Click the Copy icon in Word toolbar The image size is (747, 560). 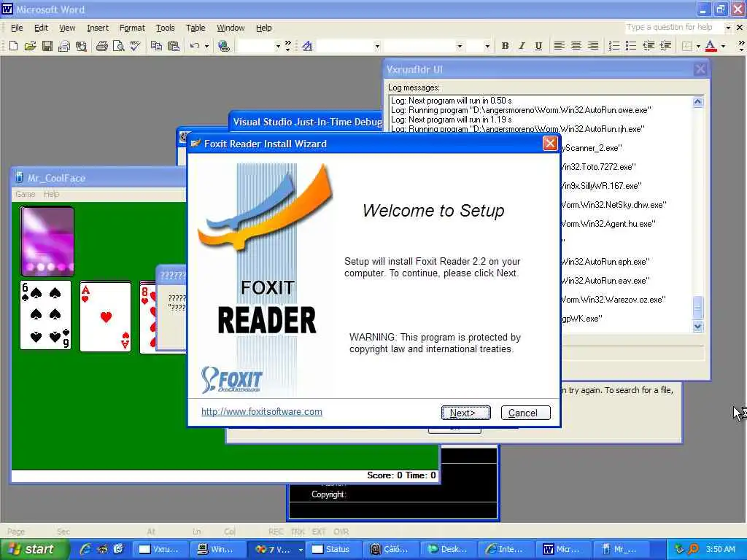click(156, 46)
